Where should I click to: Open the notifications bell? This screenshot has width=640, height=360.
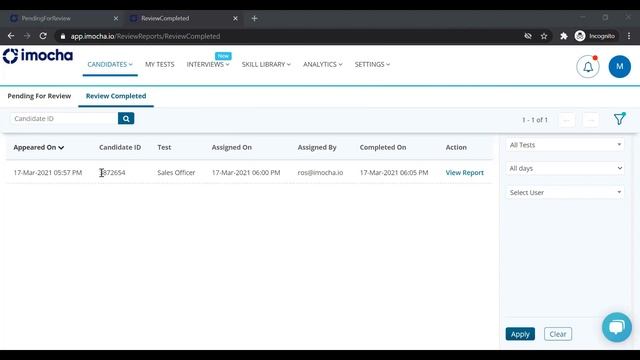588,67
